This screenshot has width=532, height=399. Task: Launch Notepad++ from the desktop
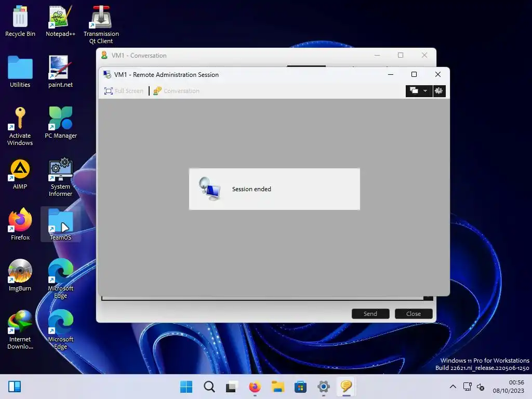60,21
